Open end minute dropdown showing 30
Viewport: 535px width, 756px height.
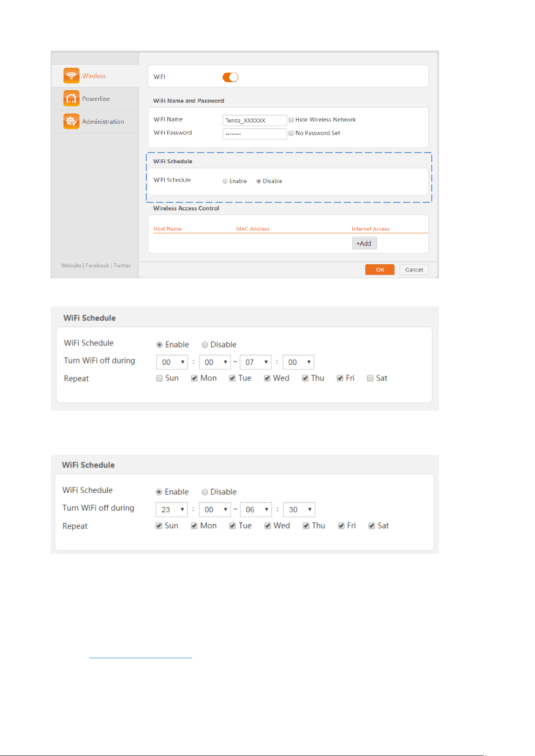299,510
